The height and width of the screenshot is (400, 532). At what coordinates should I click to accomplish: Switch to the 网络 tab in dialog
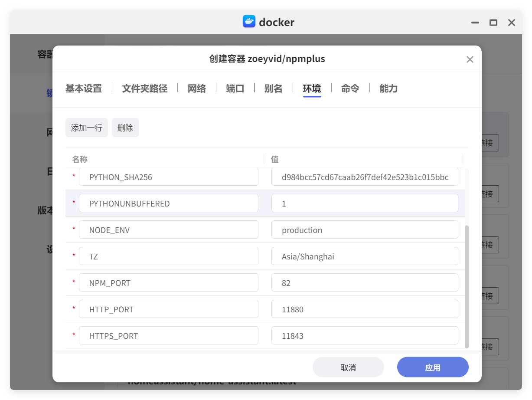pos(196,88)
